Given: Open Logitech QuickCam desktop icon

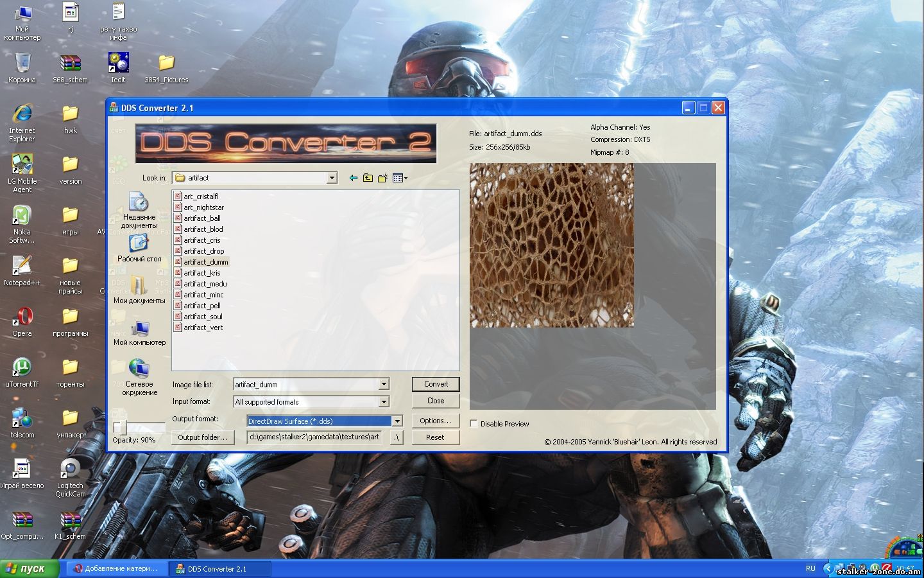Looking at the screenshot, I should pos(71,477).
